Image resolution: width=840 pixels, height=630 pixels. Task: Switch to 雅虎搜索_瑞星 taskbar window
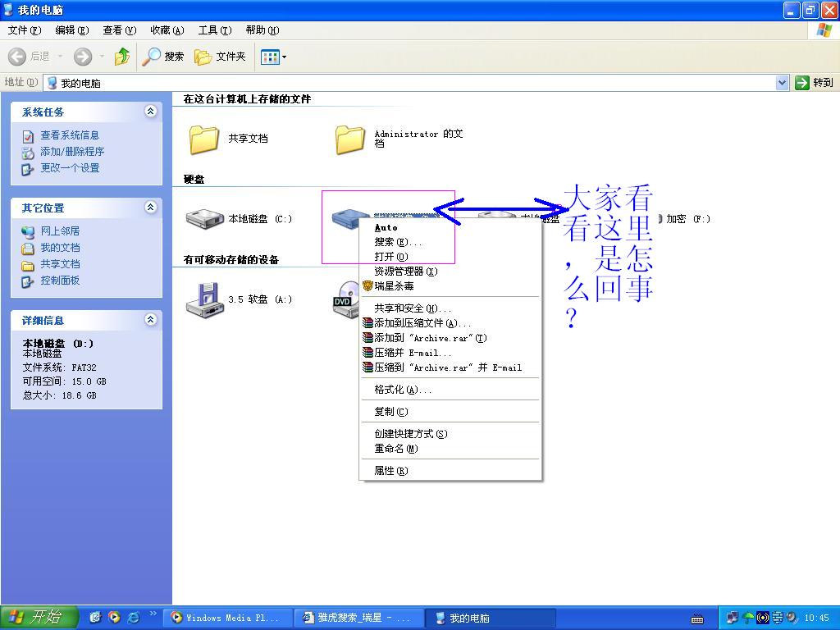tap(360, 618)
